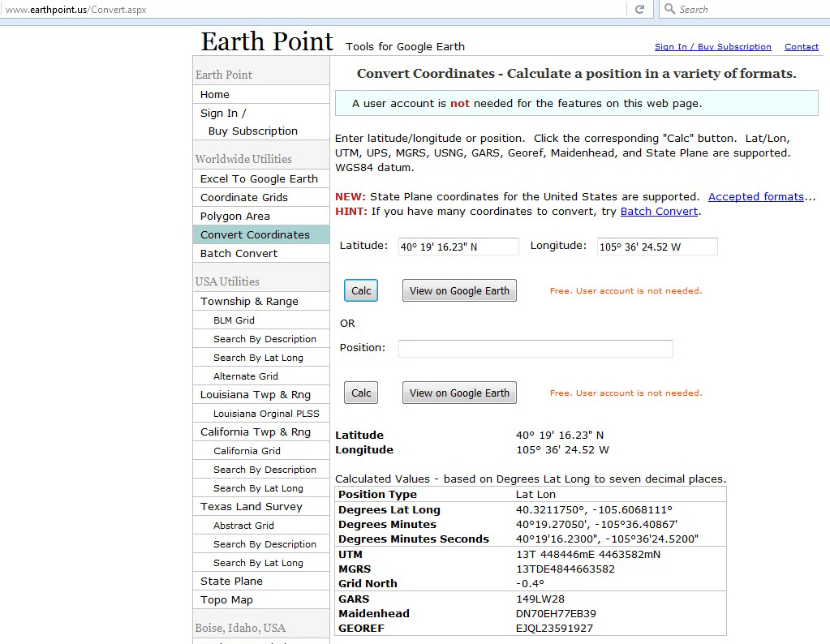This screenshot has width=830, height=644.
Task: Open Sign In / Buy Subscription link at top
Action: 712,46
